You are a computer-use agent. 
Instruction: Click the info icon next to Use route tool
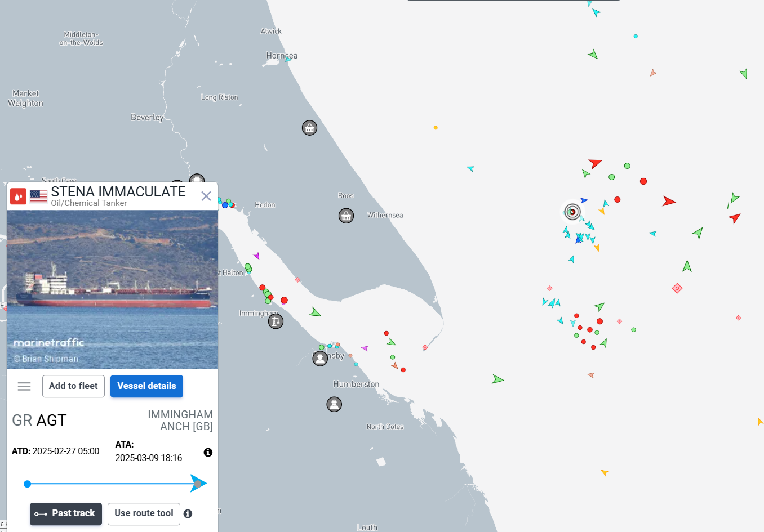coord(188,513)
